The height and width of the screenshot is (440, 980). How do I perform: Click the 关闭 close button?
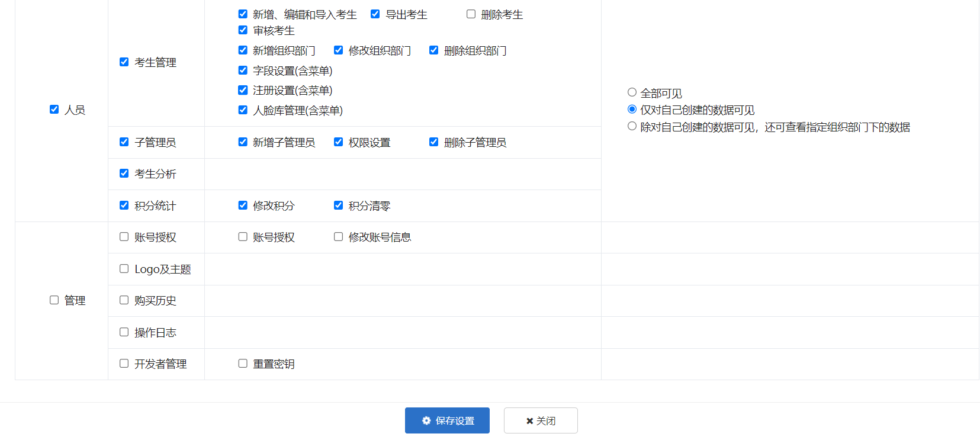(541, 420)
